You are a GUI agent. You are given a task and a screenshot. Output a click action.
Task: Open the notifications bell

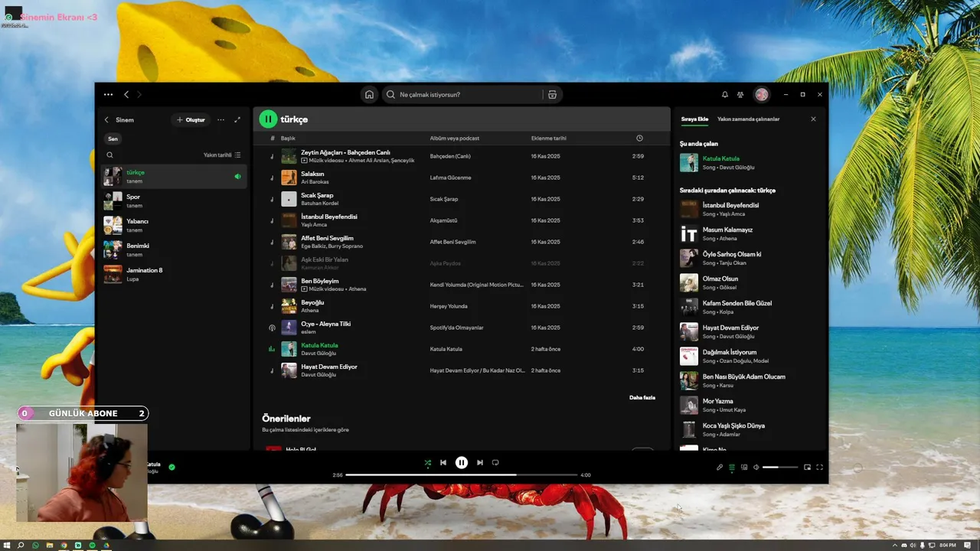point(724,95)
